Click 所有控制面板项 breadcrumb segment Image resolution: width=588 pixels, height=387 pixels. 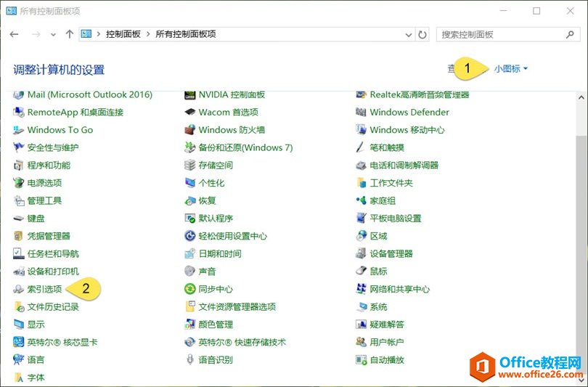pyautogui.click(x=186, y=35)
